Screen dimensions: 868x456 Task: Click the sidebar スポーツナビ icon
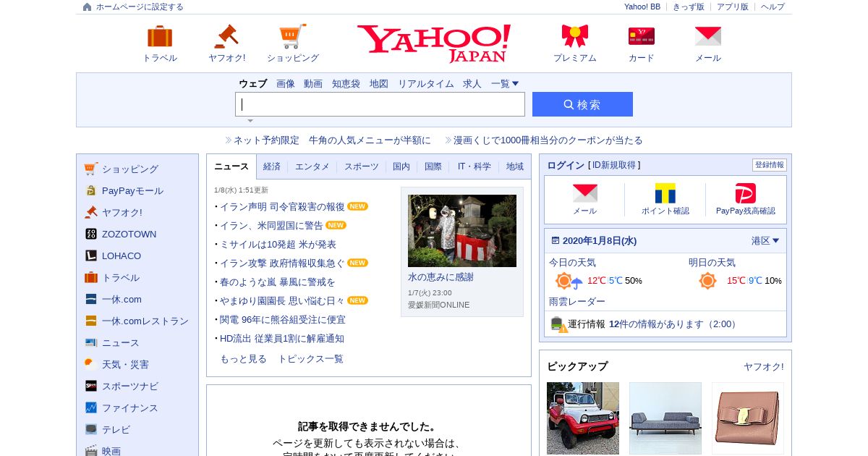91,386
